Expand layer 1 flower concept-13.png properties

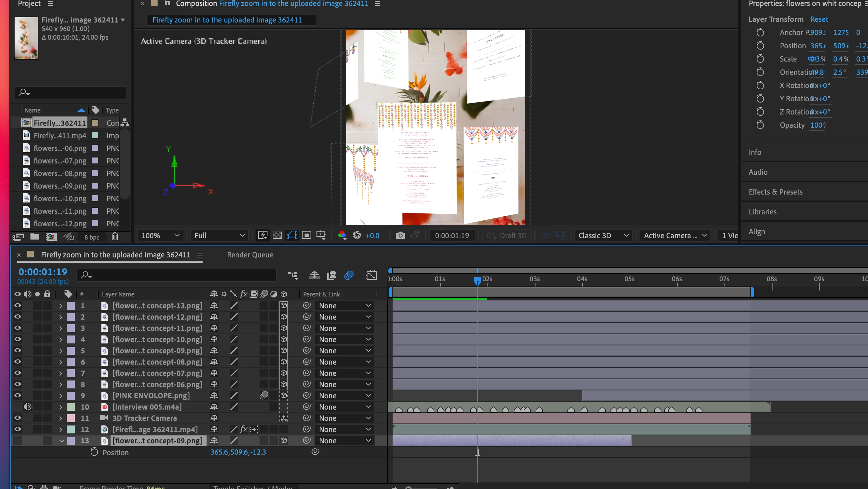pyautogui.click(x=61, y=306)
